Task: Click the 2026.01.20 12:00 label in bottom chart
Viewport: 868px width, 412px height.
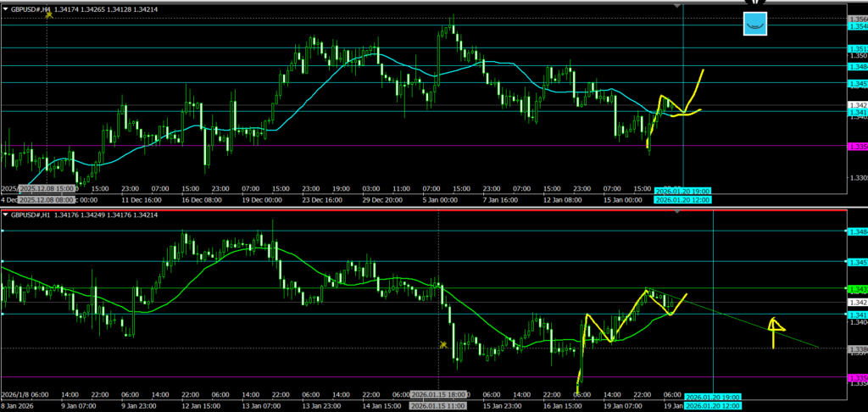Action: click(712, 406)
